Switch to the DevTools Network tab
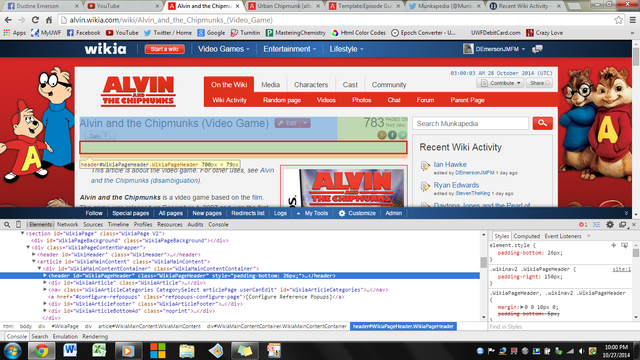Screen dimensions: 640x360 67,224
